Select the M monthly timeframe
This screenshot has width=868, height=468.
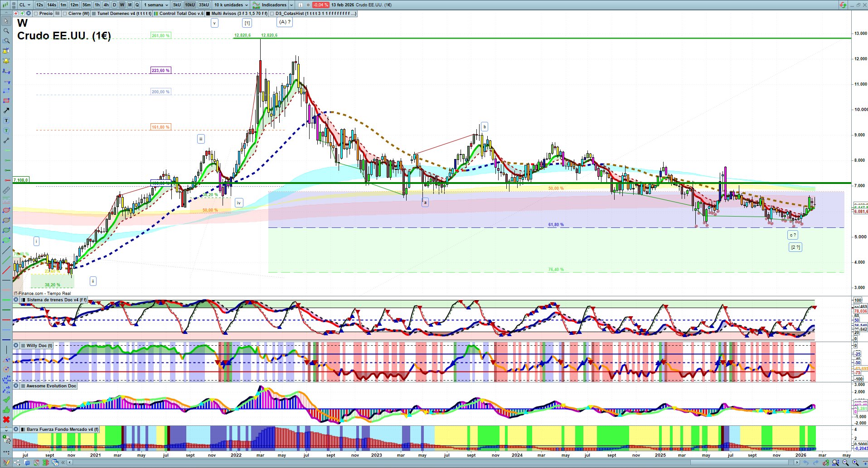pos(130,5)
